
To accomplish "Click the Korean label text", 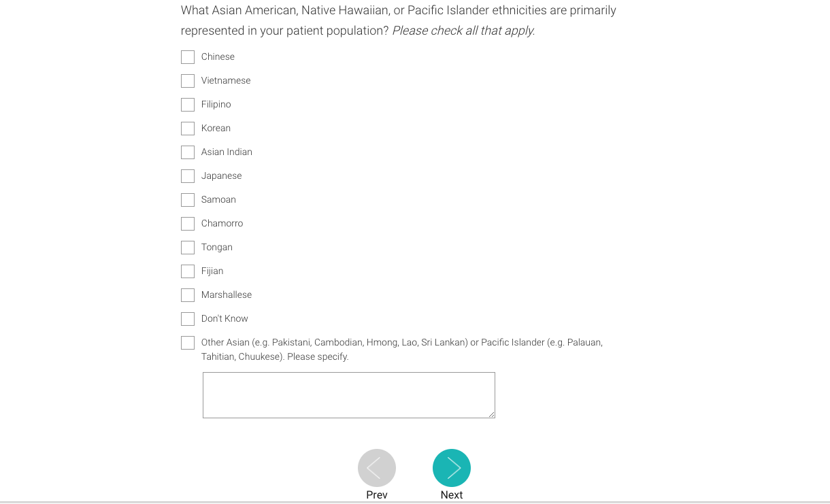I will 216,129.
